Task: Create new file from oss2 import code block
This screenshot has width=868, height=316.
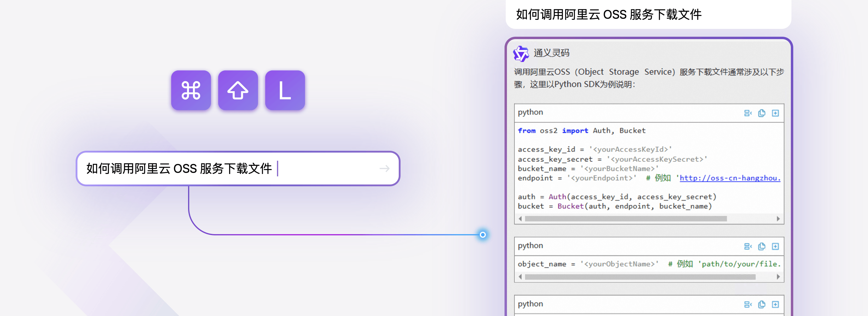Action: click(x=775, y=113)
